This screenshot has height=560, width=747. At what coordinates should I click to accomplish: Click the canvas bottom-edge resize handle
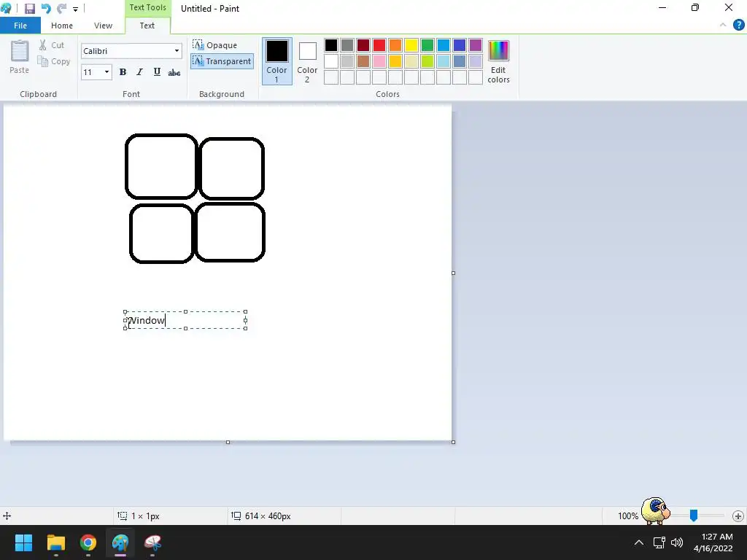pyautogui.click(x=228, y=442)
